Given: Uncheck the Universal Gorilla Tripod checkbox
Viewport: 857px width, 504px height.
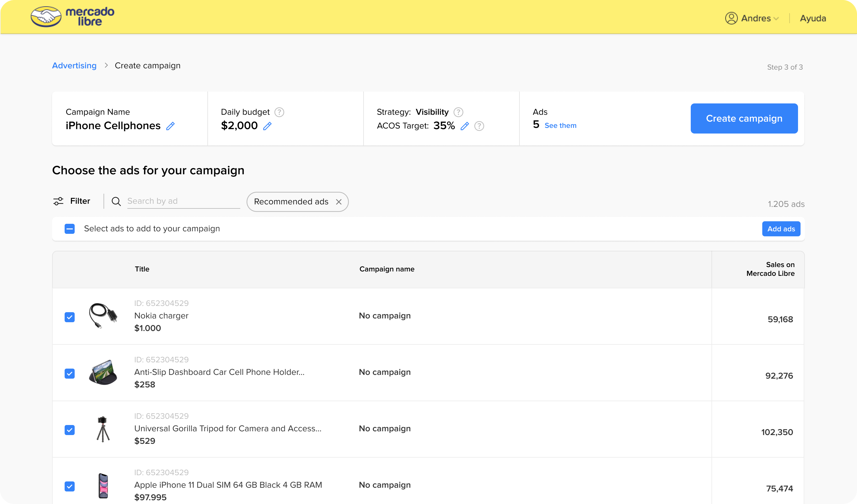Looking at the screenshot, I should pos(70,430).
